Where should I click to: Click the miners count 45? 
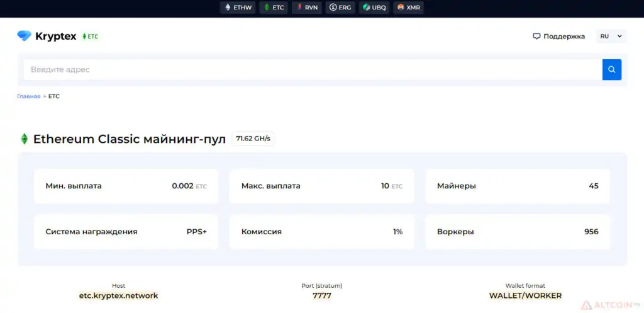click(594, 186)
